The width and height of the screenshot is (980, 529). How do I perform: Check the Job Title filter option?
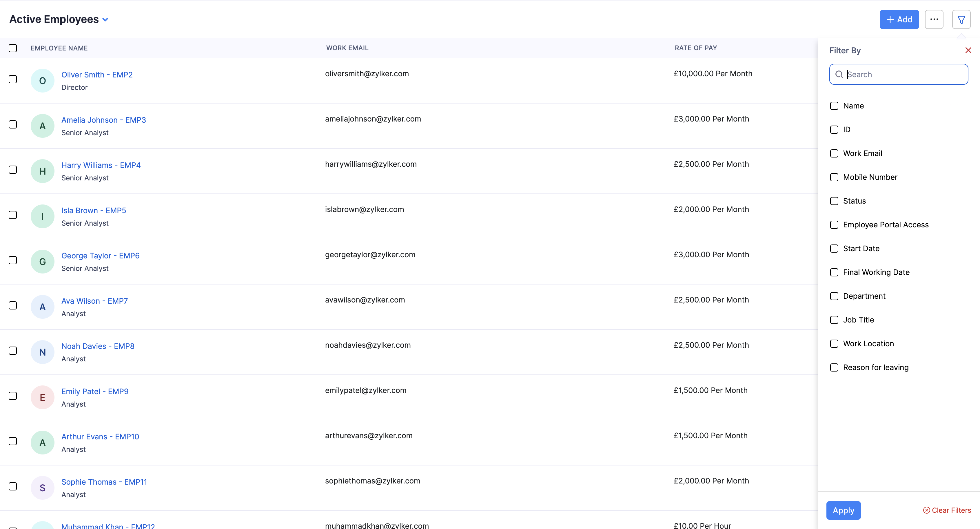point(834,320)
